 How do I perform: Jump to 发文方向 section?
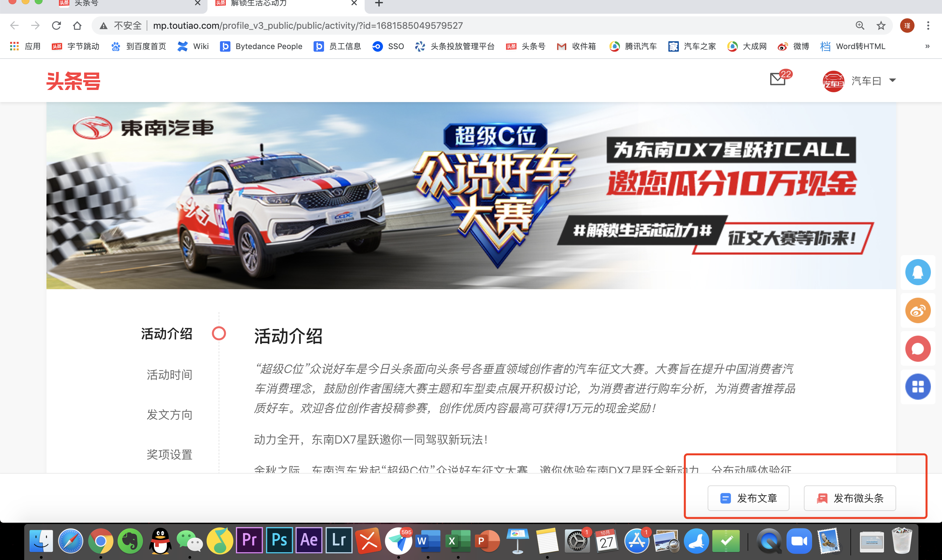(x=170, y=415)
